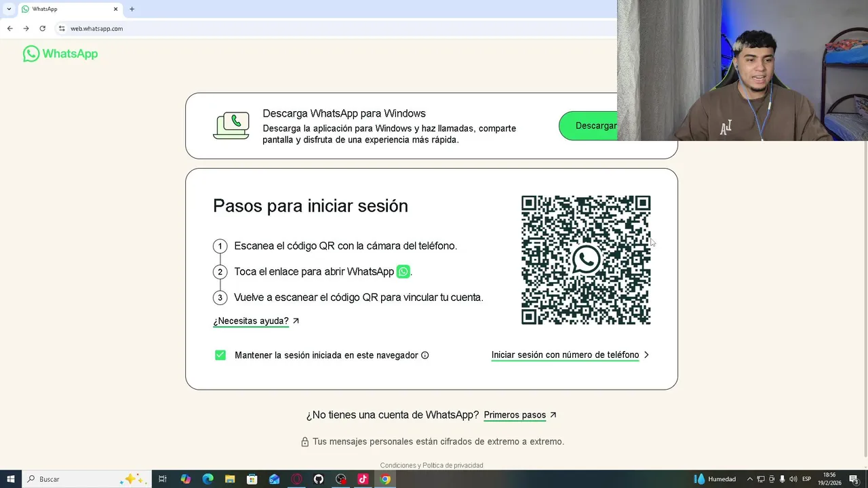Open the tab search dropdown arrow
Image resolution: width=868 pixels, height=488 pixels.
tap(8, 9)
